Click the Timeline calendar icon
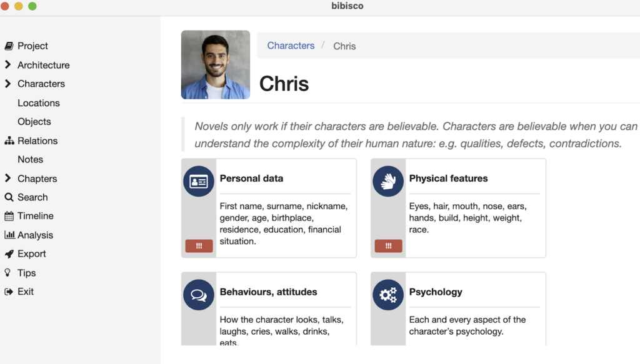Image resolution: width=640 pixels, height=364 pixels. click(x=9, y=216)
